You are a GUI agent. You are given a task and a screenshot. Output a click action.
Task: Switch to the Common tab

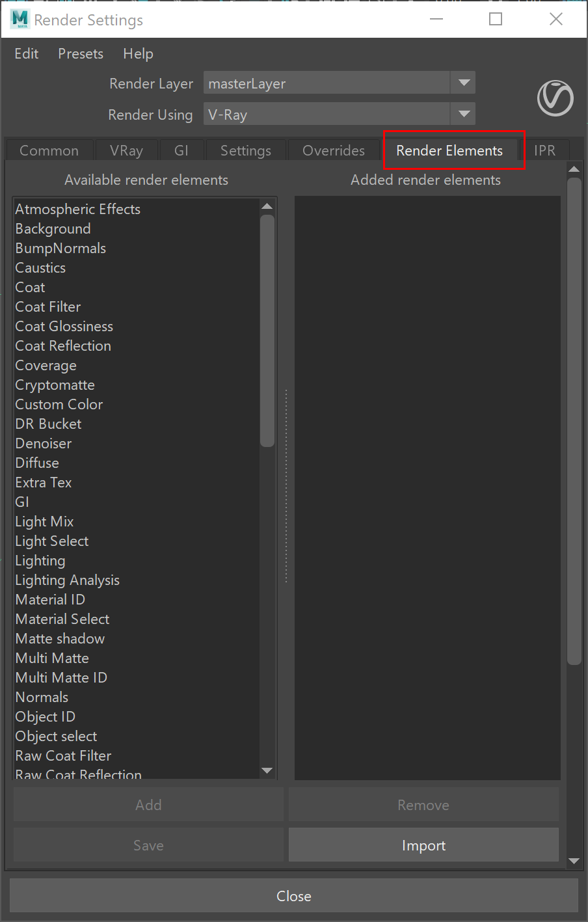click(49, 150)
